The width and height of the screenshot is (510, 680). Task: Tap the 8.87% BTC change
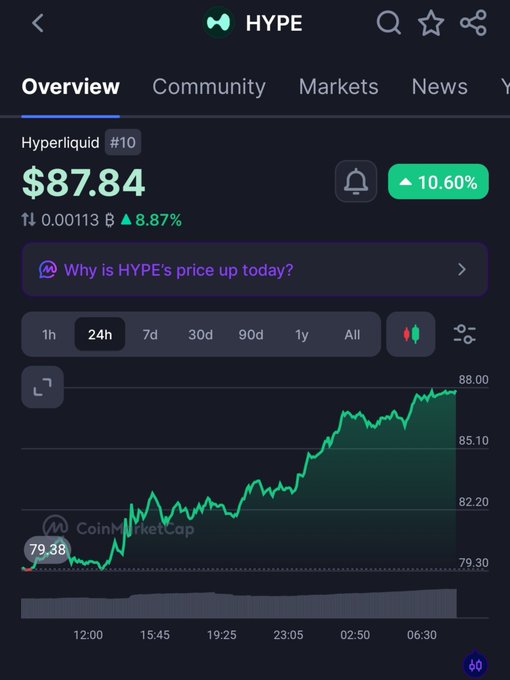pos(151,220)
